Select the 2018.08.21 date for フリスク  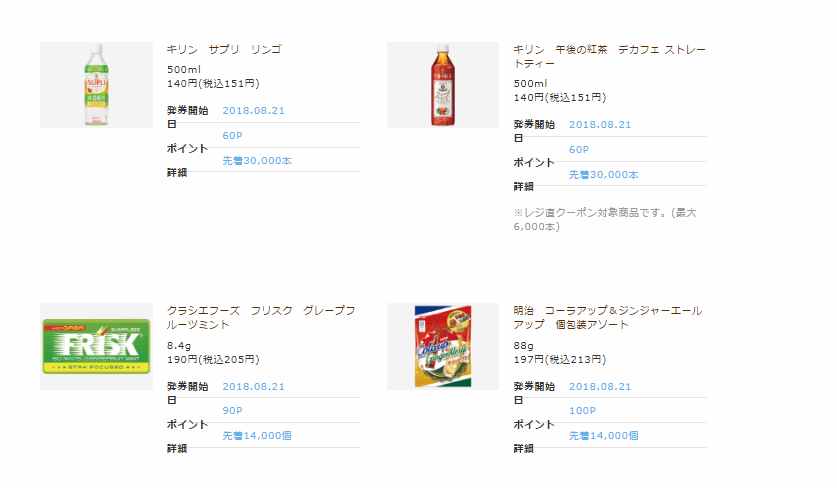[x=253, y=386]
